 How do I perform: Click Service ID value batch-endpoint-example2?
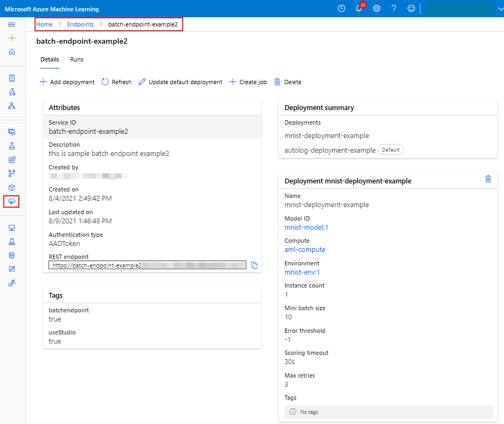[88, 131]
